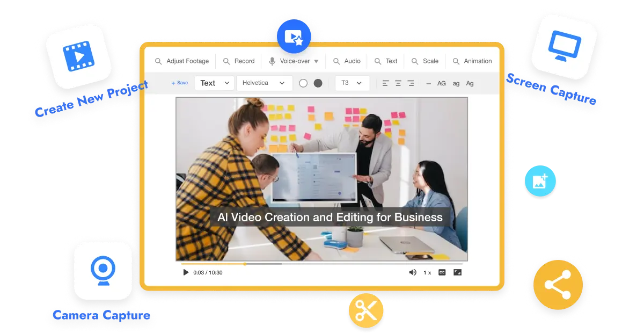
Task: Click the Save link in the toolbar
Action: (x=180, y=83)
